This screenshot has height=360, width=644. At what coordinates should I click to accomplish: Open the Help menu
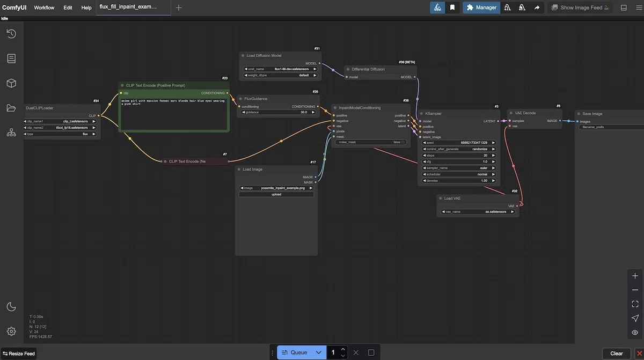86,8
